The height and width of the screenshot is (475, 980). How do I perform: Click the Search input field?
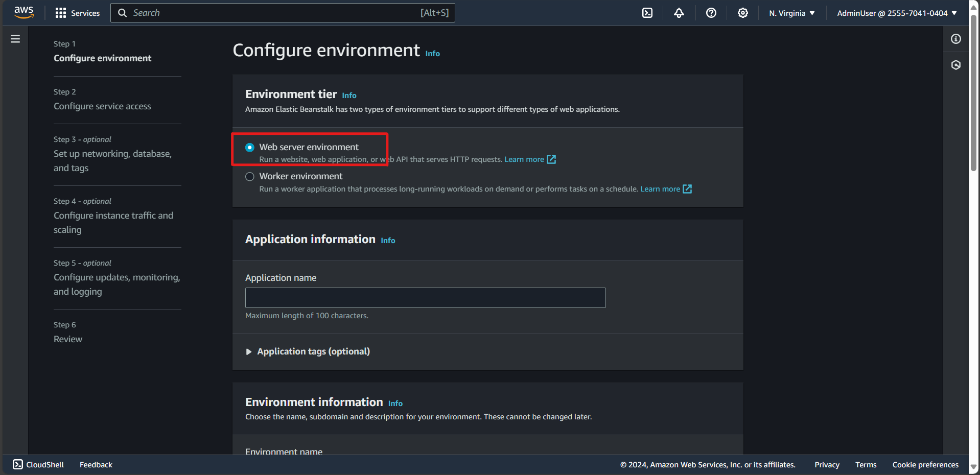pyautogui.click(x=283, y=13)
